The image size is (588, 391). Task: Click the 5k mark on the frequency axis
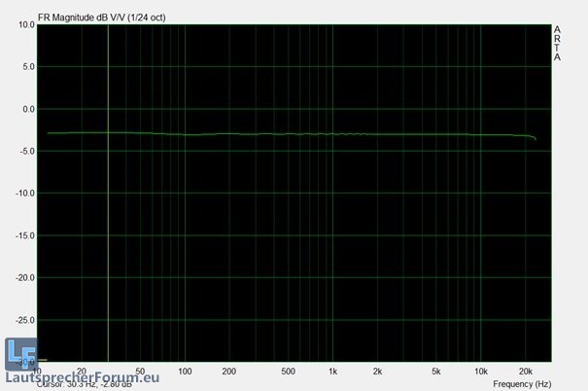(435, 371)
